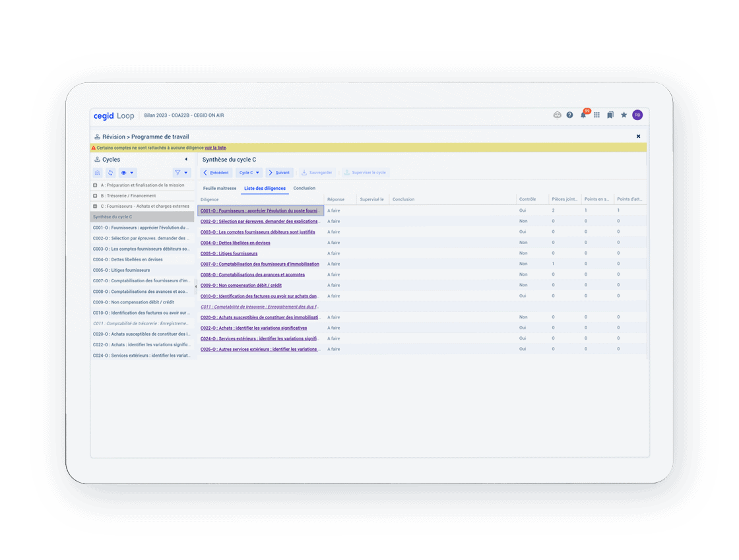Follow the 'voir la liste' link
739x560 pixels.
[x=215, y=148]
